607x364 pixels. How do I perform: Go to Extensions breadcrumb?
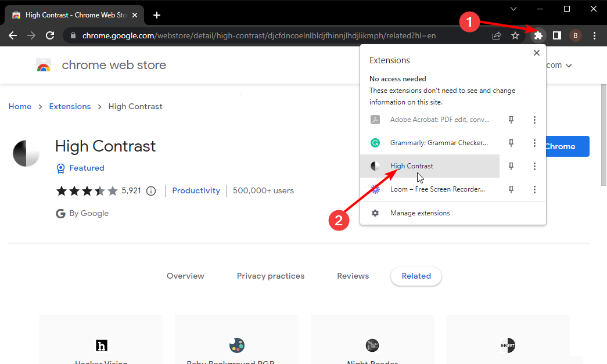[x=70, y=106]
